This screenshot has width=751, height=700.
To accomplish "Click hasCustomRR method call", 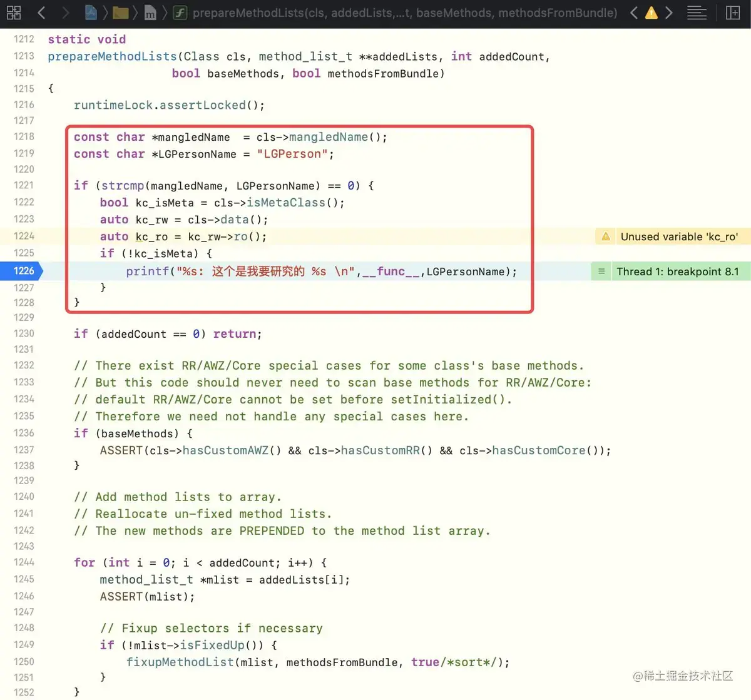I will 381,450.
